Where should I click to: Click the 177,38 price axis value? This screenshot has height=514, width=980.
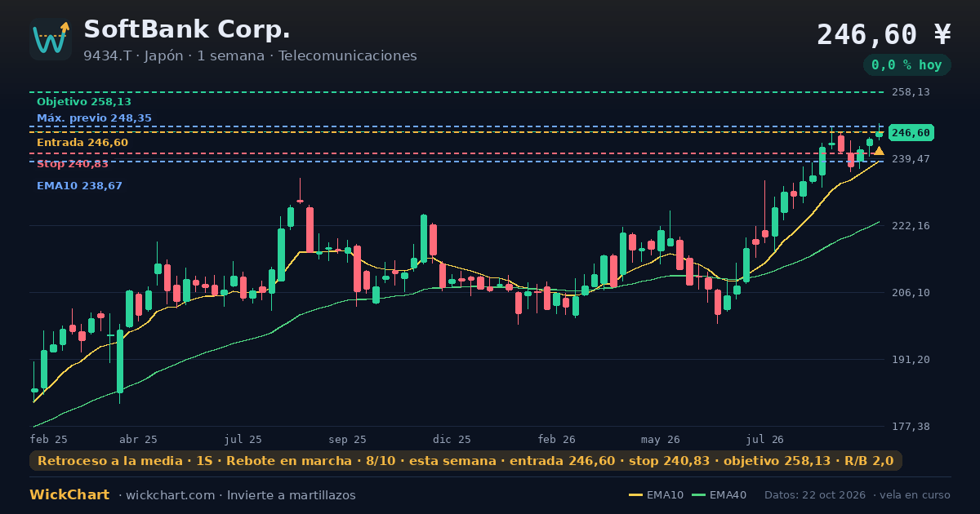point(911,427)
